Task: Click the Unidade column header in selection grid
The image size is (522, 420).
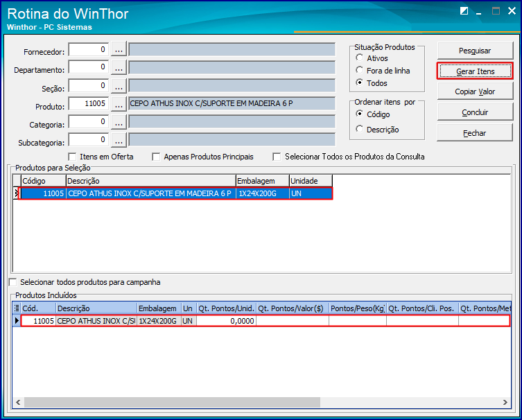Action: pyautogui.click(x=311, y=181)
